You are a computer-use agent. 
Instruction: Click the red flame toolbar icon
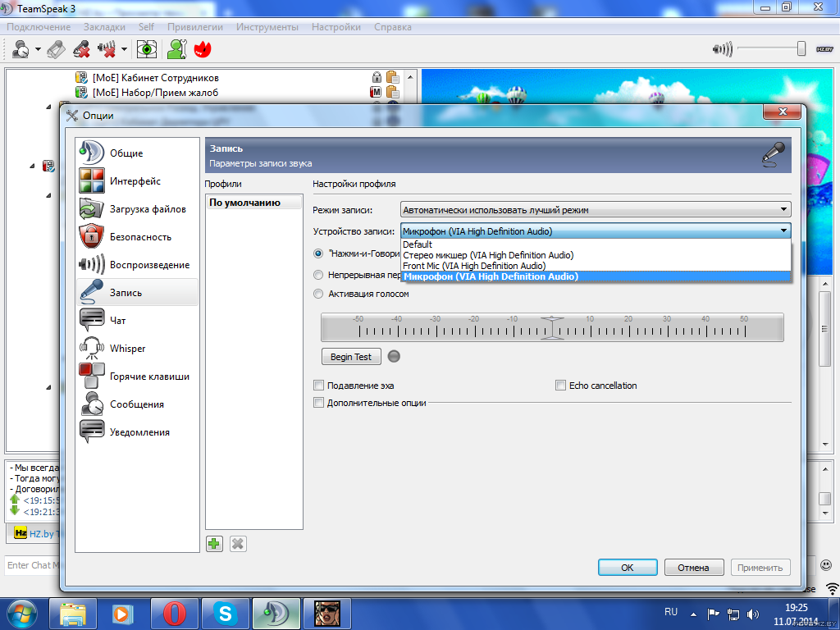click(x=203, y=49)
